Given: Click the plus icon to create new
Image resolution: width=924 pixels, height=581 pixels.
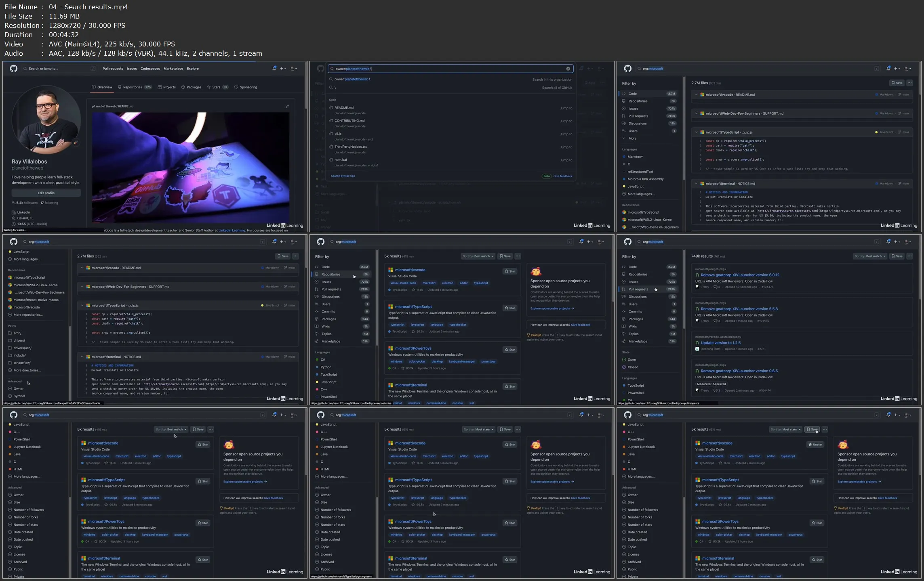Looking at the screenshot, I should (x=282, y=68).
